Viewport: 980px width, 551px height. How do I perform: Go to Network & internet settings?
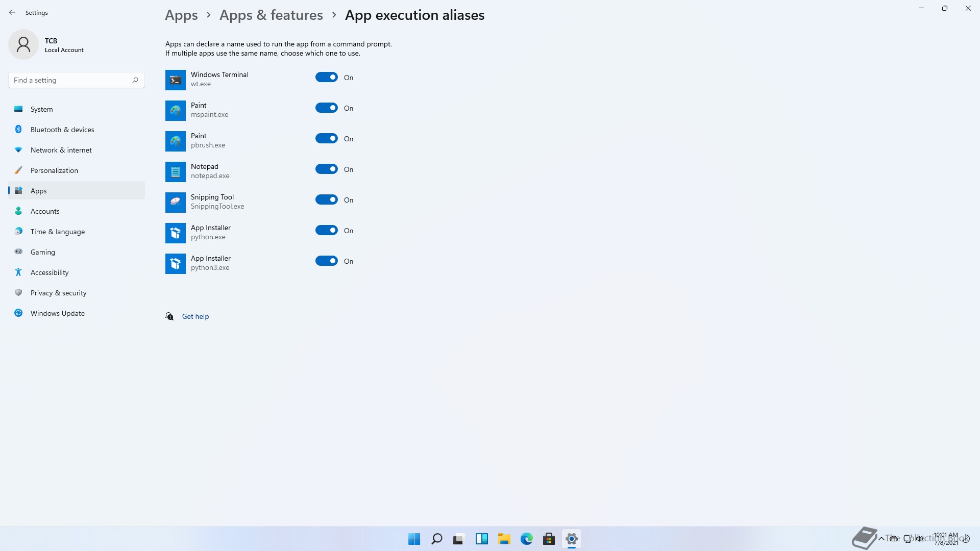[x=77, y=149]
